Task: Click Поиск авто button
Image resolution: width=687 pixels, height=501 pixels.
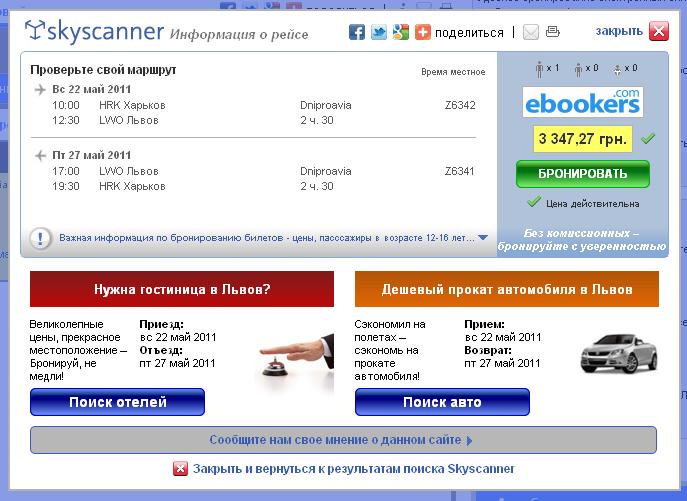Action: [442, 402]
